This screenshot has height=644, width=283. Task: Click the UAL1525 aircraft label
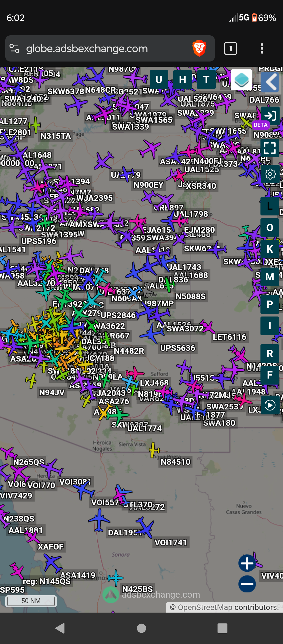(202, 170)
